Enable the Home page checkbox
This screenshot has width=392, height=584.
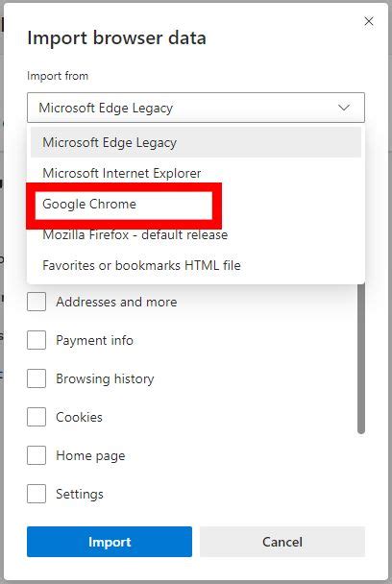coord(37,455)
